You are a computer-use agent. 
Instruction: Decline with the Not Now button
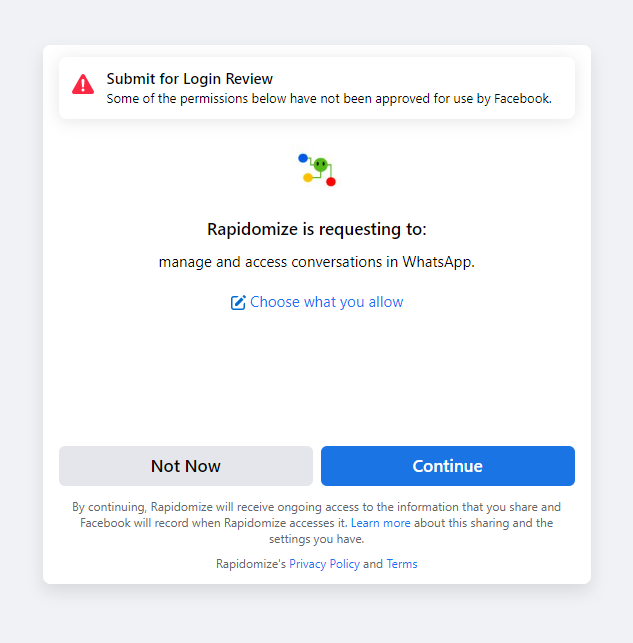pos(186,466)
